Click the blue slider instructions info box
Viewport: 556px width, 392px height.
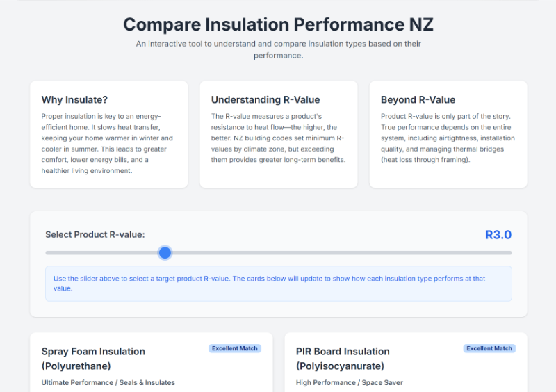pos(278,284)
